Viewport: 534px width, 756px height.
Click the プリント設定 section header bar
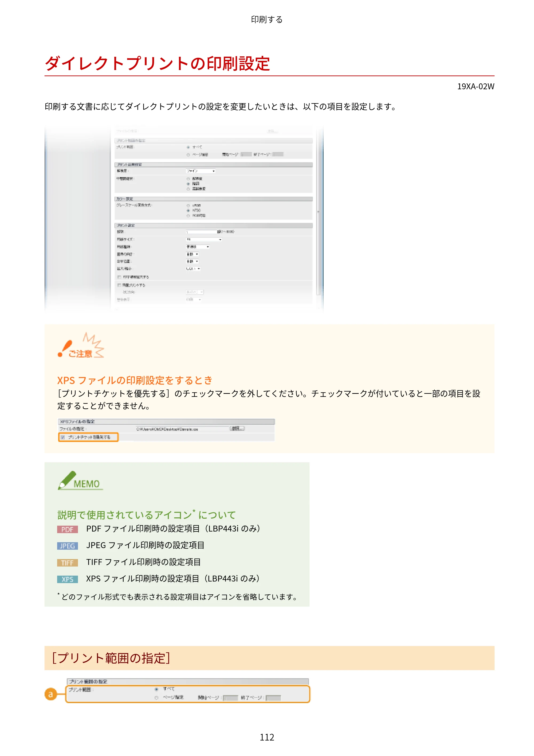point(214,226)
